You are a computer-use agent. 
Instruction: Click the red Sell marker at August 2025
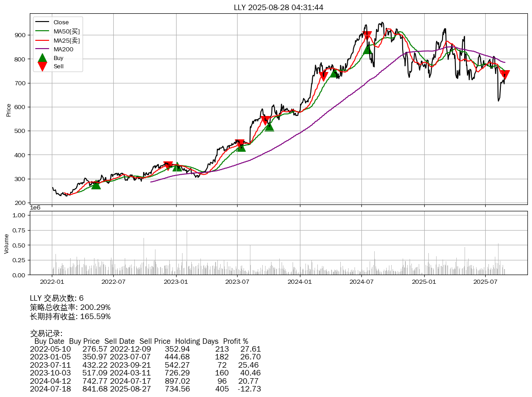tap(504, 76)
